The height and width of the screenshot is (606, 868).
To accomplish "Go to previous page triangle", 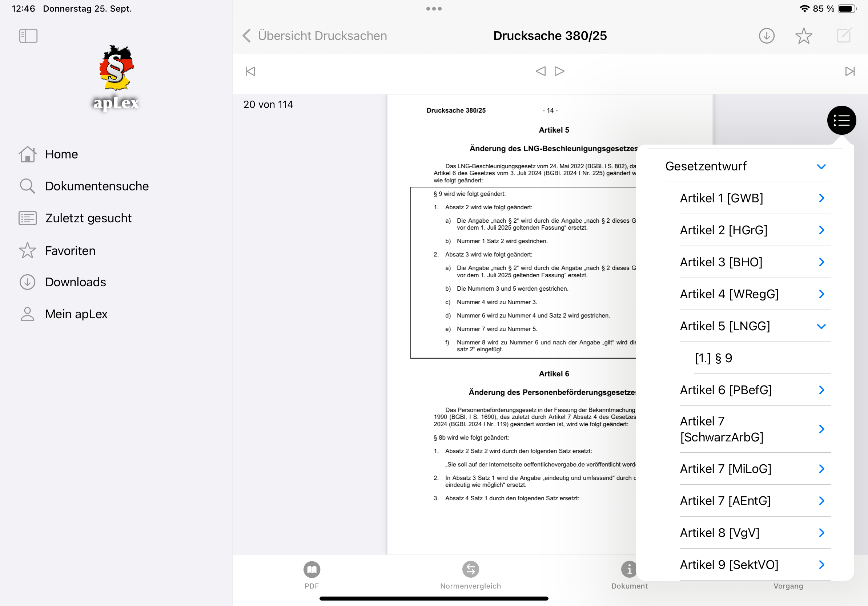I will point(541,71).
